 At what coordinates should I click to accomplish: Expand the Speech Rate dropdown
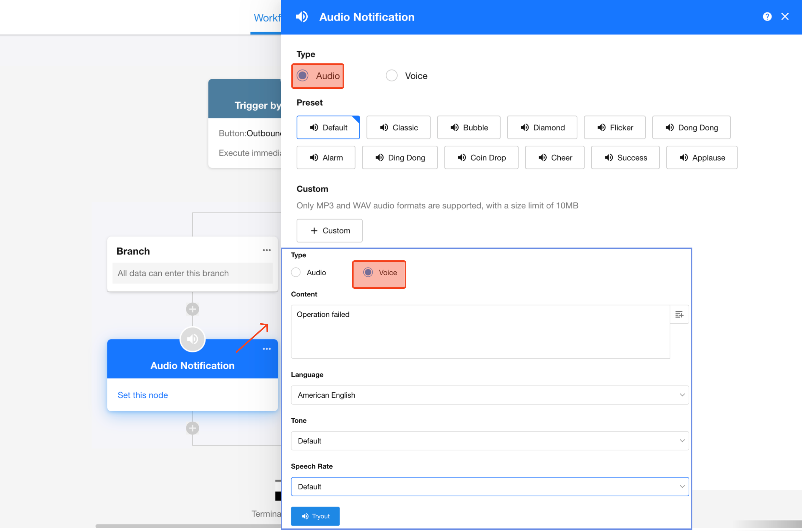point(489,487)
